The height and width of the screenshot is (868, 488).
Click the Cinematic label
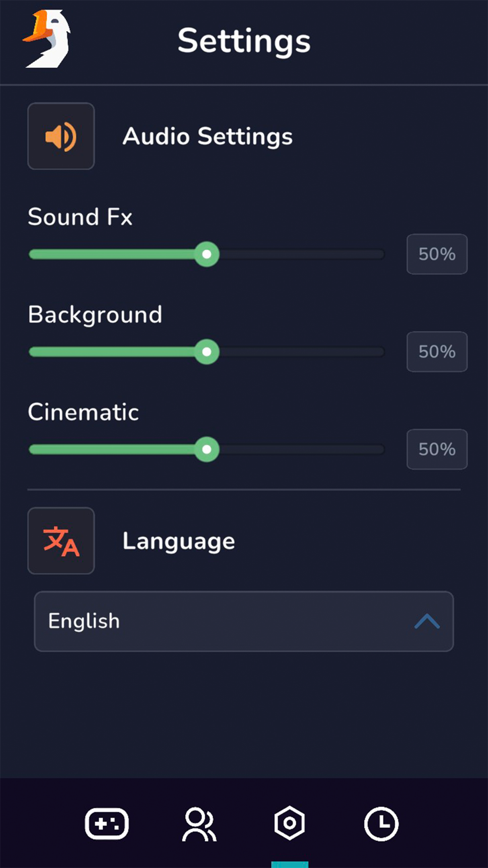coord(83,412)
